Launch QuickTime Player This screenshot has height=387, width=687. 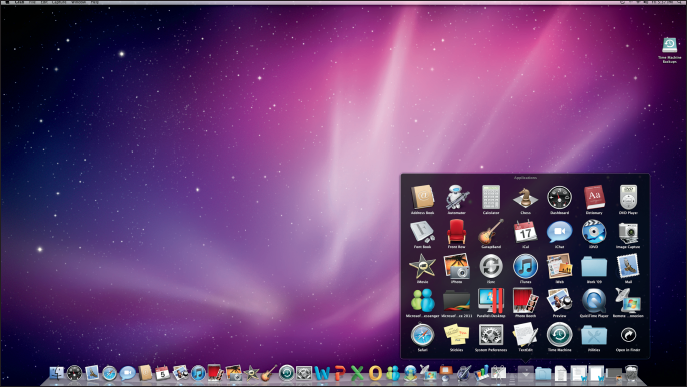594,300
